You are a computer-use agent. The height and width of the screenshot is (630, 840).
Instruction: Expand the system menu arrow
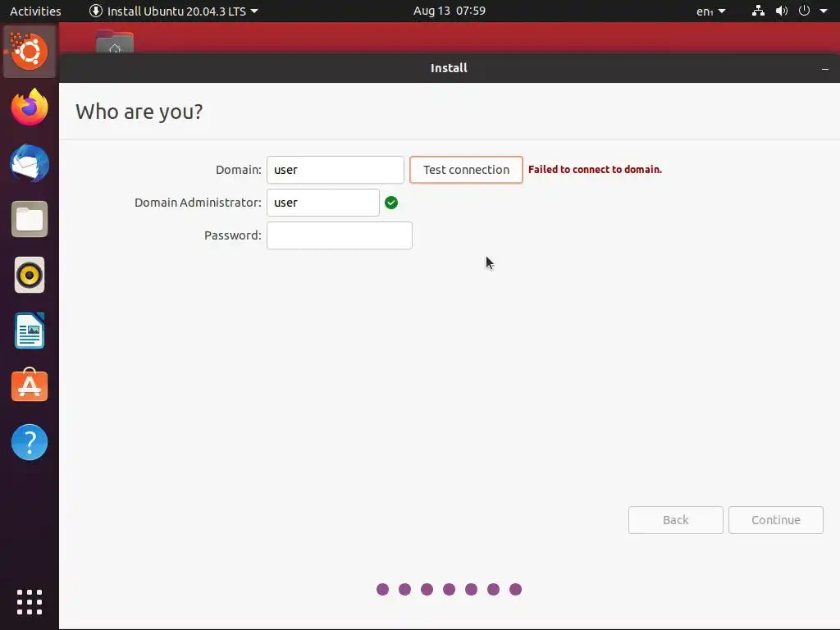824,11
